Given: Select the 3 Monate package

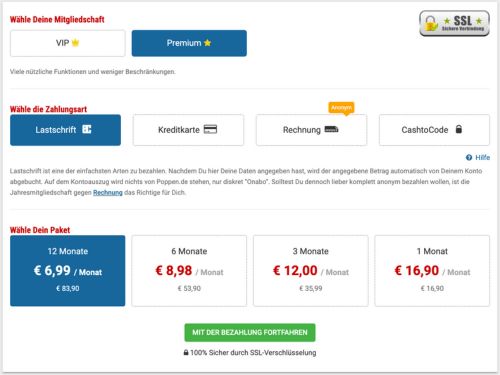Looking at the screenshot, I should [311, 271].
